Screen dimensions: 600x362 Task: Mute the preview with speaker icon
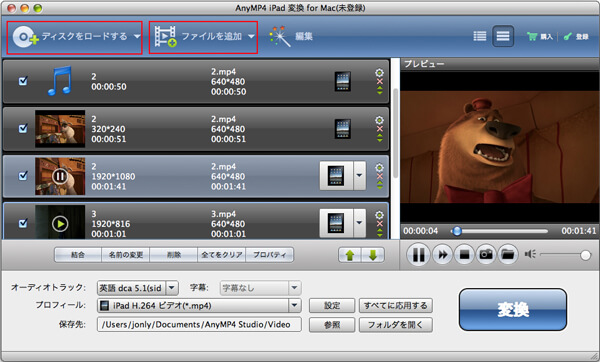coord(530,254)
